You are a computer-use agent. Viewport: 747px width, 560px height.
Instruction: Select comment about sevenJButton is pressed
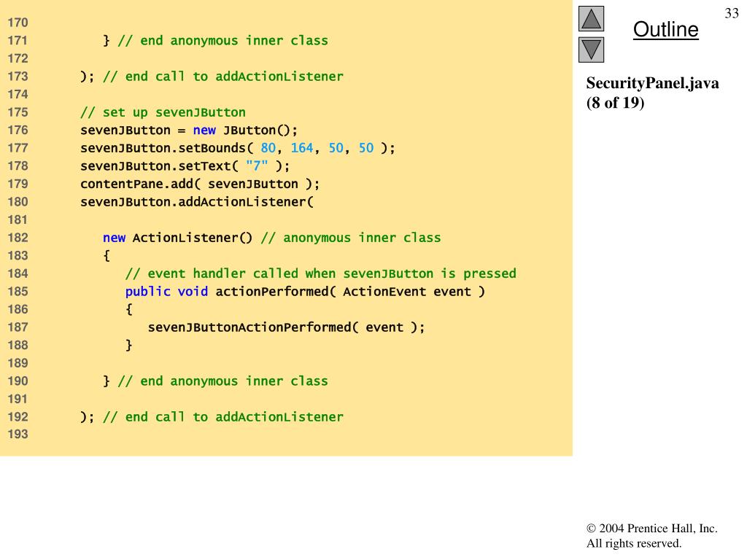pyautogui.click(x=321, y=273)
